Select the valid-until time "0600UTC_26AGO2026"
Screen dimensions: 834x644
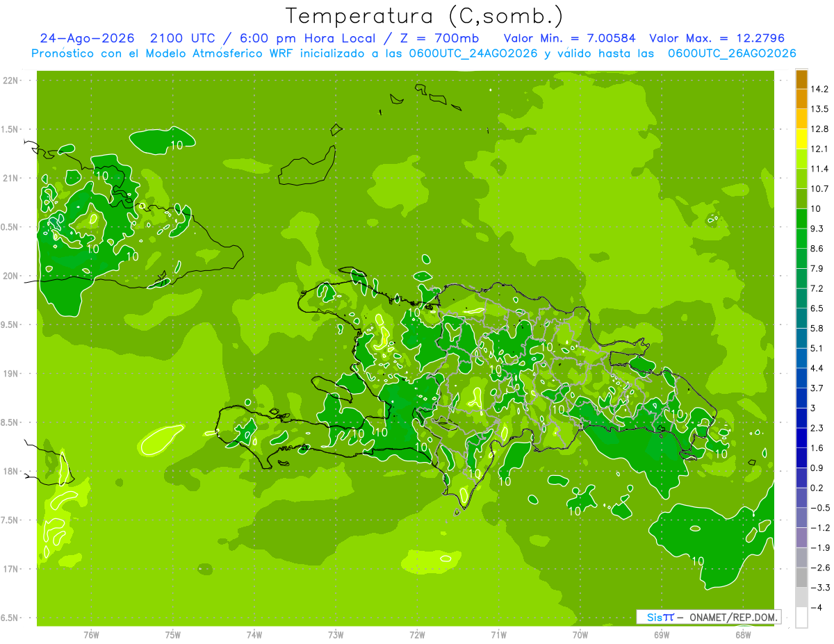(732, 53)
